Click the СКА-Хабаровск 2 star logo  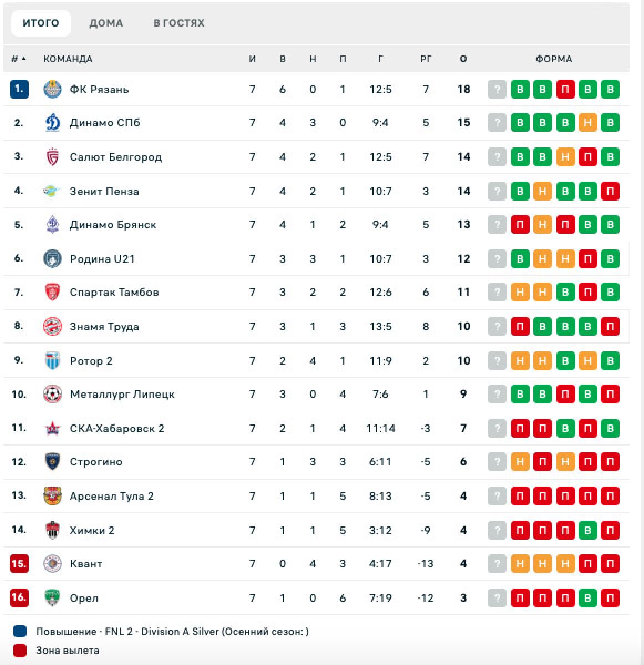tap(53, 428)
